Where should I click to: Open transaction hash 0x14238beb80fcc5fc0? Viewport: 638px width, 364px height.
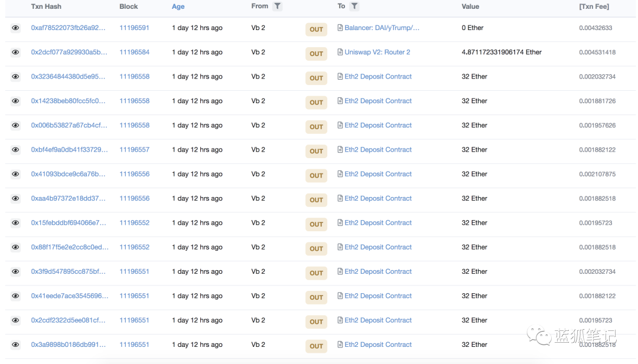point(68,101)
